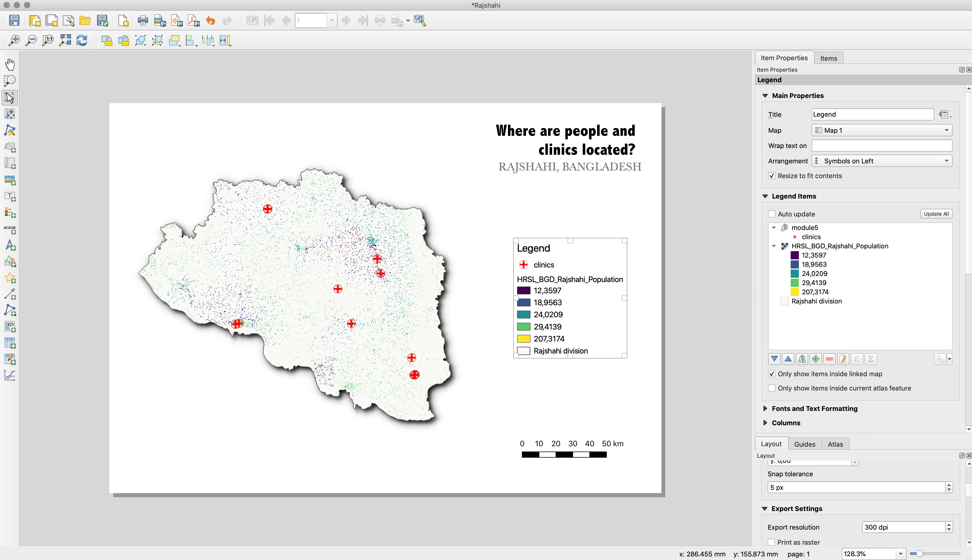Click the red minus remove item button
The image size is (972, 560).
click(829, 359)
